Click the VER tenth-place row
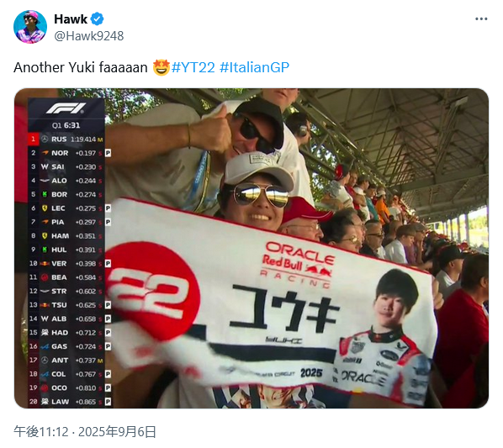The image size is (503, 448). click(x=69, y=263)
